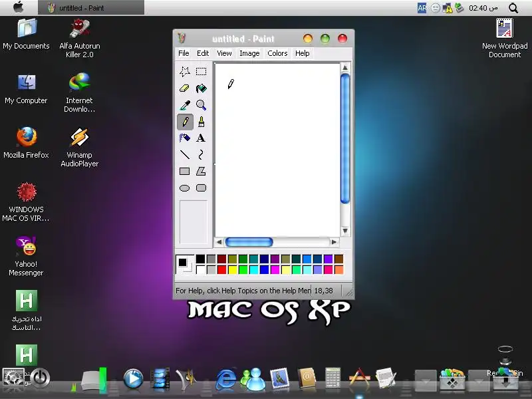Select the Polygon shape tool
This screenshot has height=399, width=532.
click(x=201, y=172)
